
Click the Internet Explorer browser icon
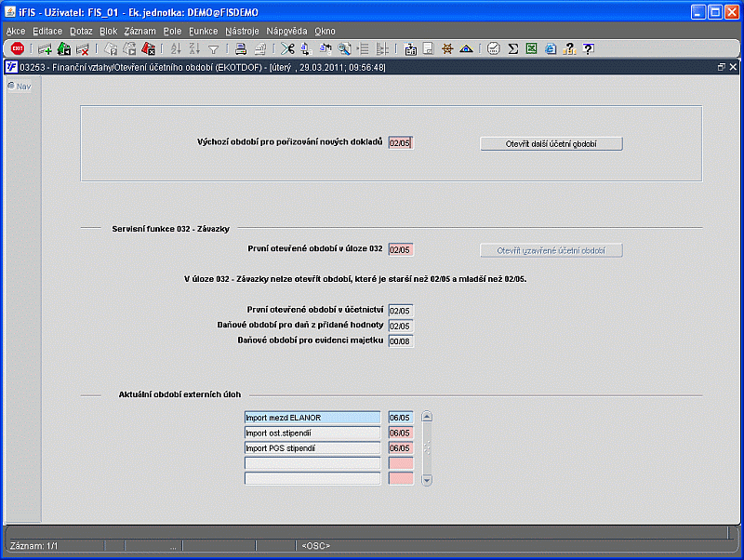[x=551, y=48]
